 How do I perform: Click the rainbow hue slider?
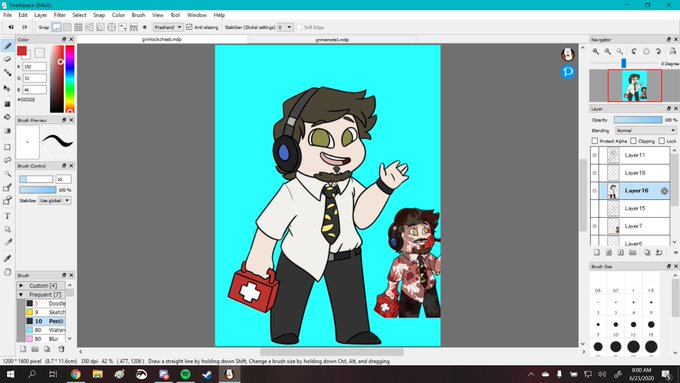[x=69, y=79]
